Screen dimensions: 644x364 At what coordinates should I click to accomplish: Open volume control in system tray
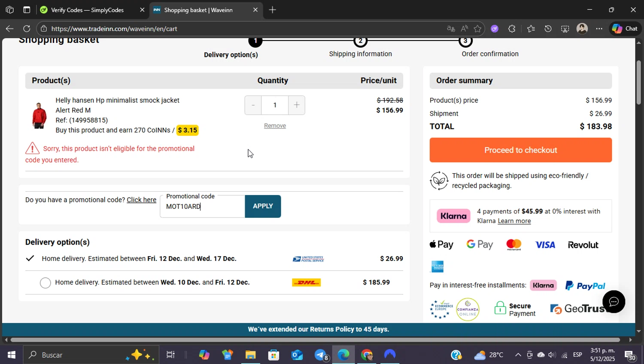pos(552,355)
